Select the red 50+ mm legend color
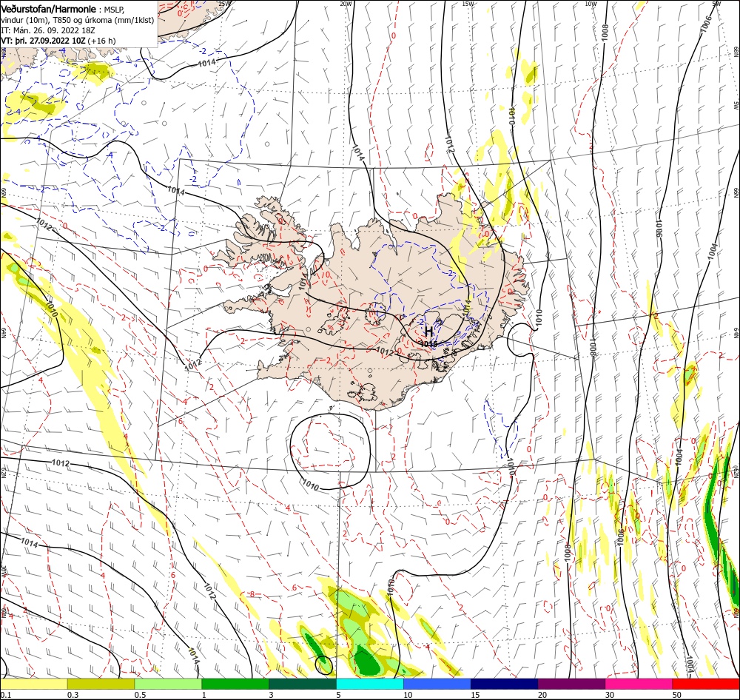The width and height of the screenshot is (740, 700). [706, 684]
